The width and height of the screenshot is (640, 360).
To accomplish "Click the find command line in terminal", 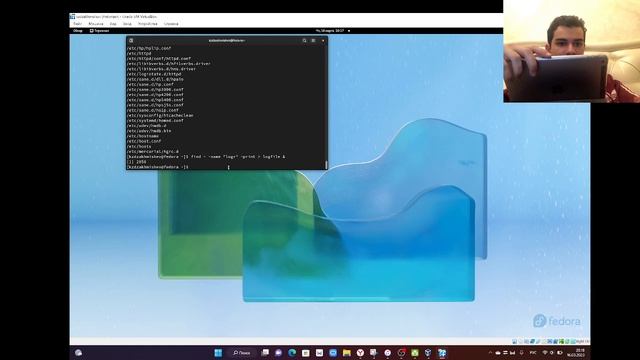I will click(206, 157).
